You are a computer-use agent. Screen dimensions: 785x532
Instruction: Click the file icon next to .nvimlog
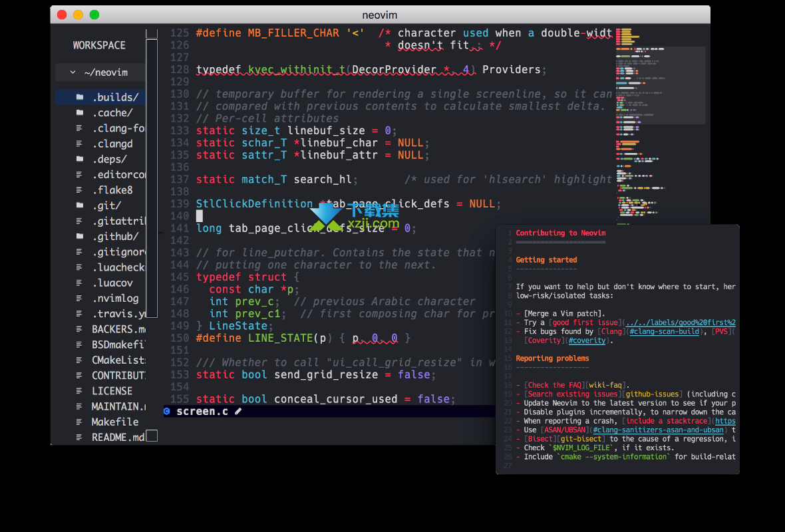coord(79,299)
